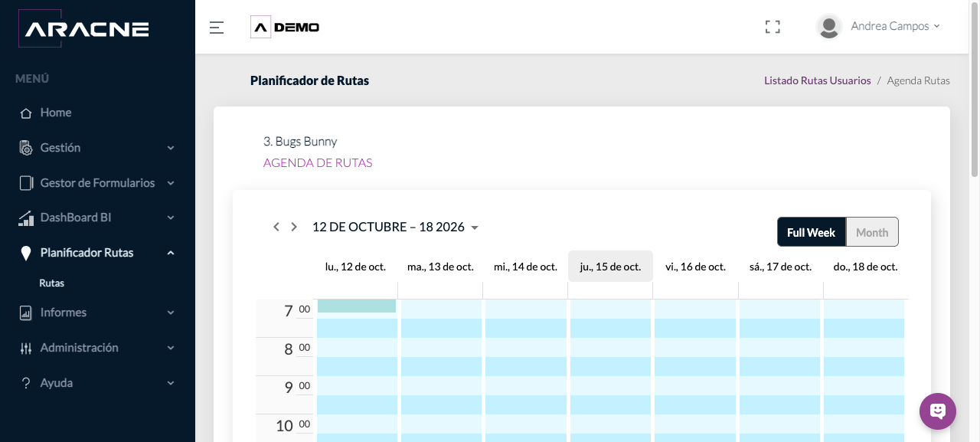Click the DEMO logo in header
This screenshot has height=442, width=980.
[x=285, y=28]
